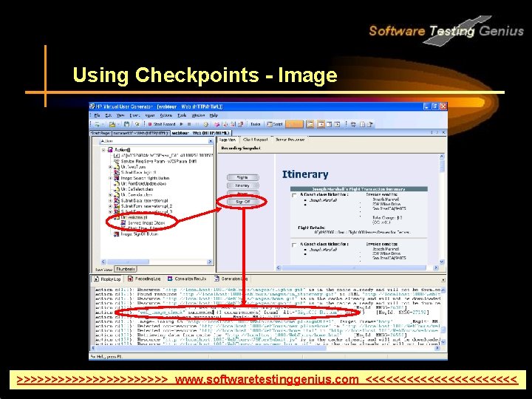The image size is (532, 399).
Task: Expand the Image: Search Flights Button node
Action: tap(110, 178)
